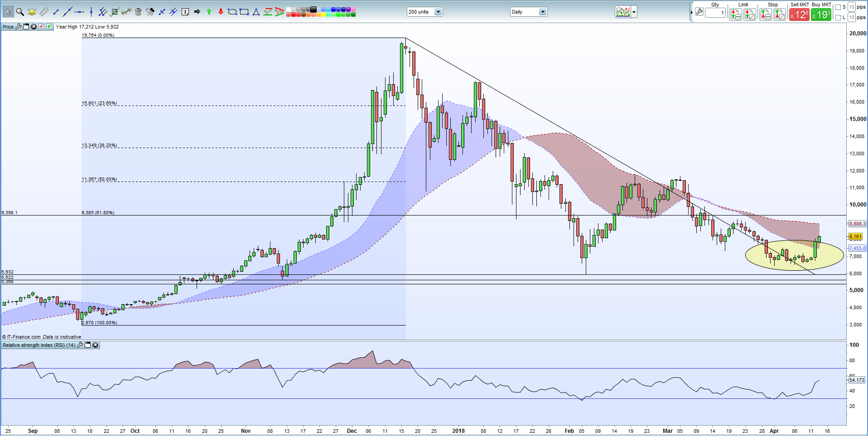
Task: Place a Limit sell order
Action: pyautogui.click(x=750, y=14)
